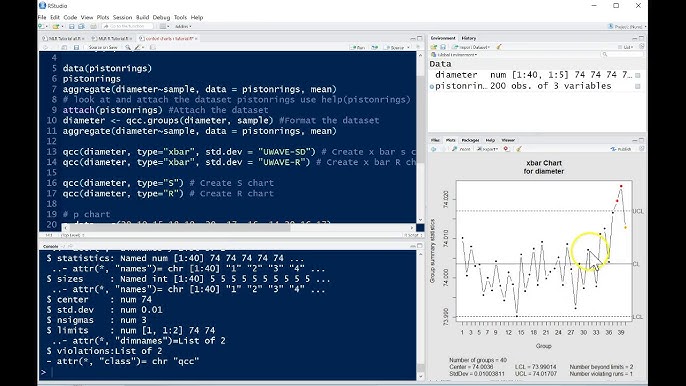Zoom the plot into a new window
The height and width of the screenshot is (386, 686).
pyautogui.click(x=461, y=149)
